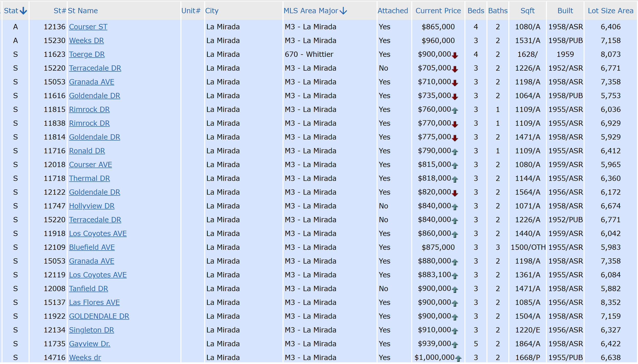Click green price-up arrow on Ronald DR row
638x364 pixels.
(x=455, y=152)
